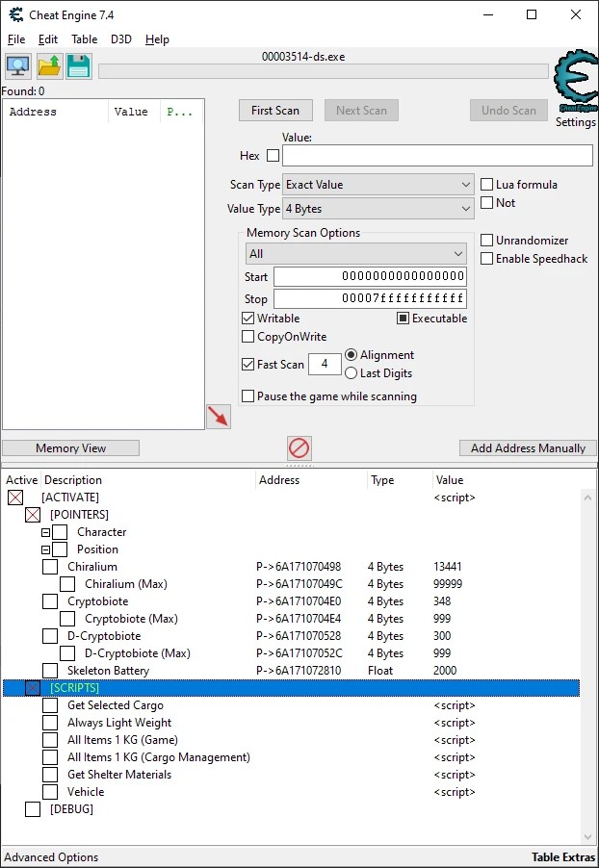The height and width of the screenshot is (868, 599).
Task: Enable the Unrandomizer option
Action: (486, 241)
